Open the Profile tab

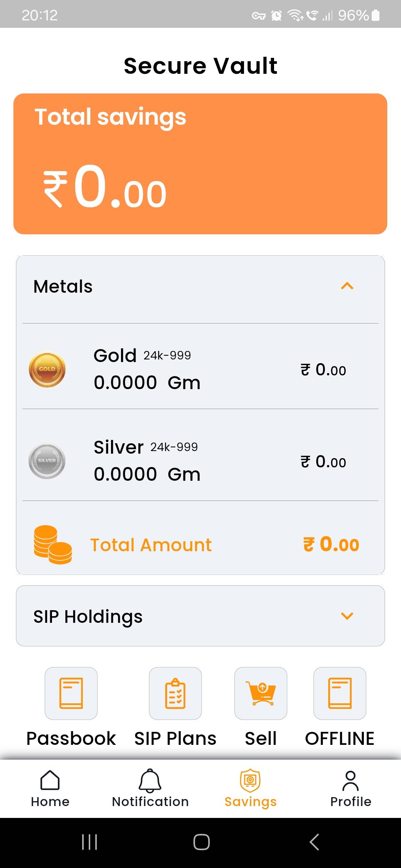point(351,788)
